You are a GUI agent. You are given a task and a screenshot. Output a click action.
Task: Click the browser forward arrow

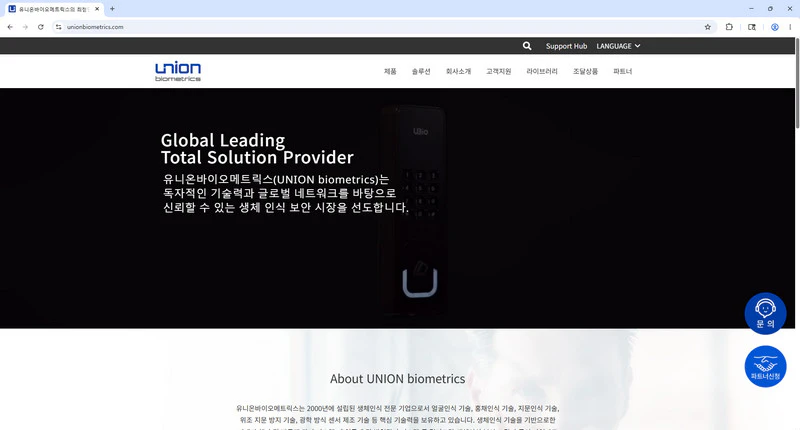[x=25, y=27]
